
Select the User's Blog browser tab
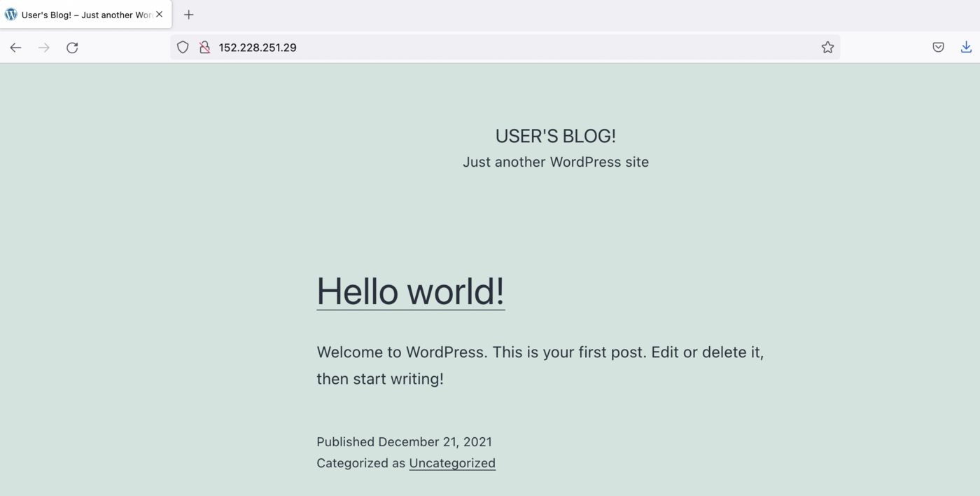pyautogui.click(x=84, y=14)
